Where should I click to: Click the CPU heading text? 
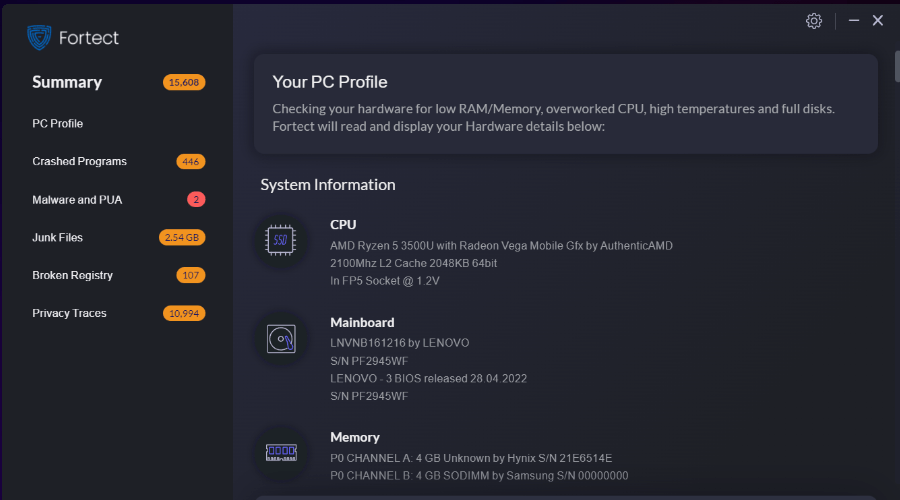tap(343, 224)
